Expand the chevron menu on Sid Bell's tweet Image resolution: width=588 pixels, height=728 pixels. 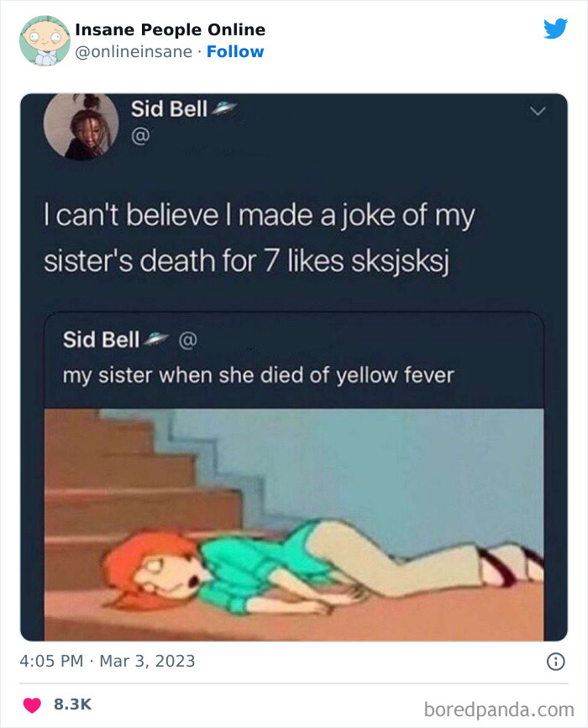point(538,111)
